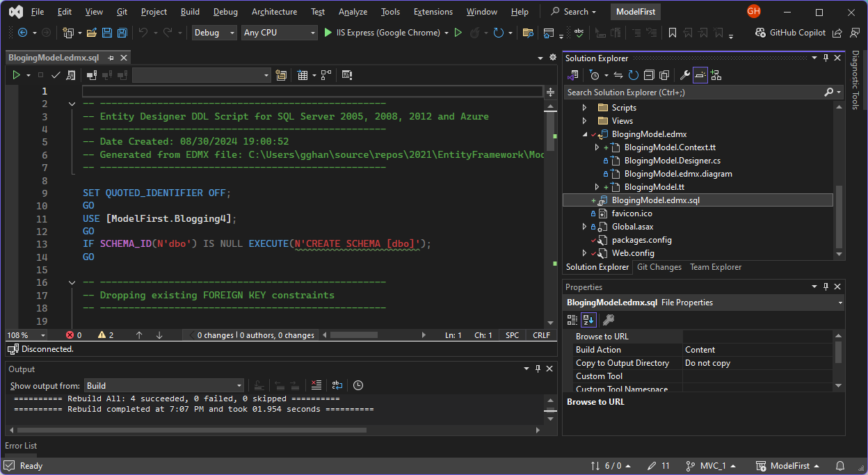Toggle word wrap in Output window

tap(337, 385)
